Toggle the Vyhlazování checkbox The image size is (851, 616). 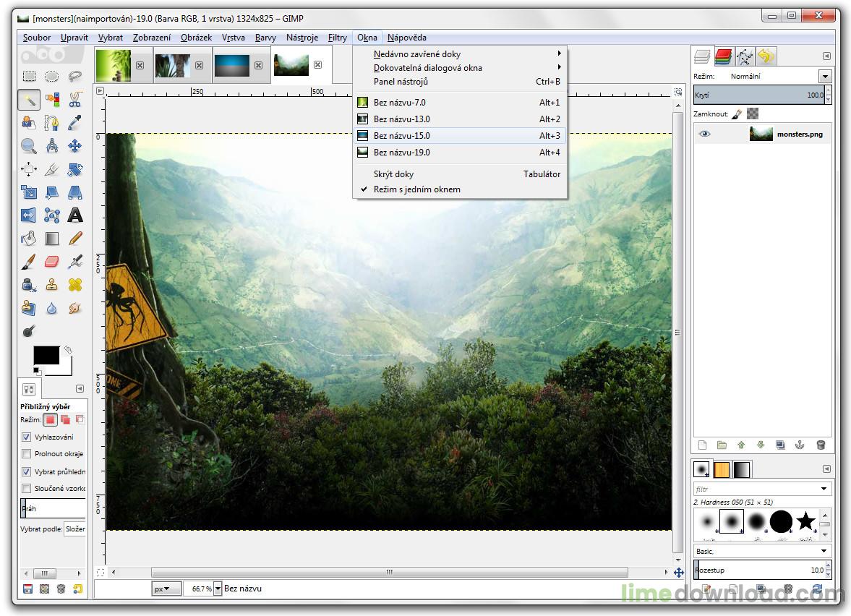pyautogui.click(x=27, y=437)
